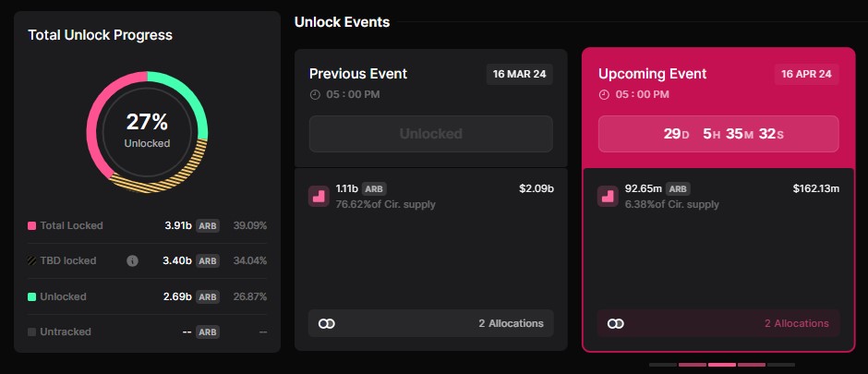Click the 16 MAR 24 date badge
The width and height of the screenshot is (868, 374).
click(519, 74)
